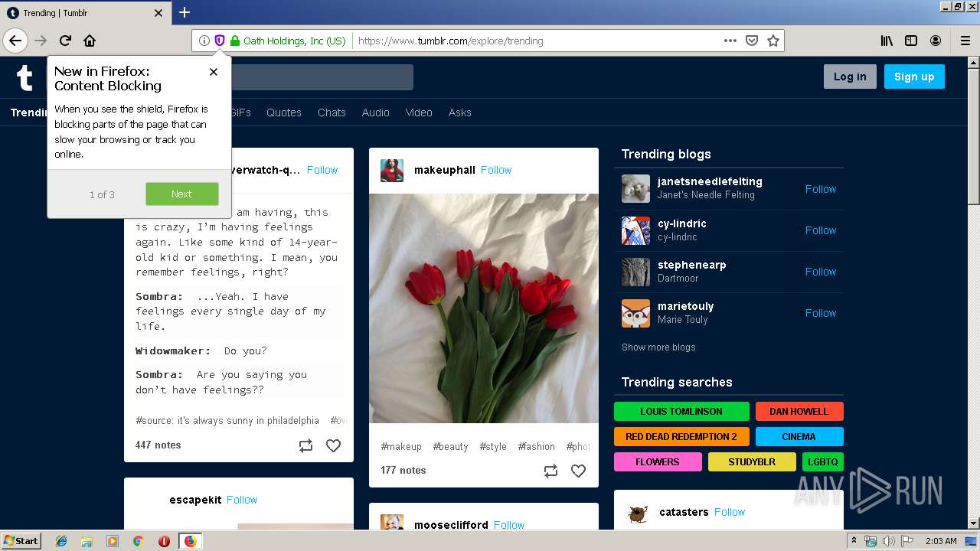
Task: Open the site information icon
Action: pyautogui.click(x=204, y=41)
